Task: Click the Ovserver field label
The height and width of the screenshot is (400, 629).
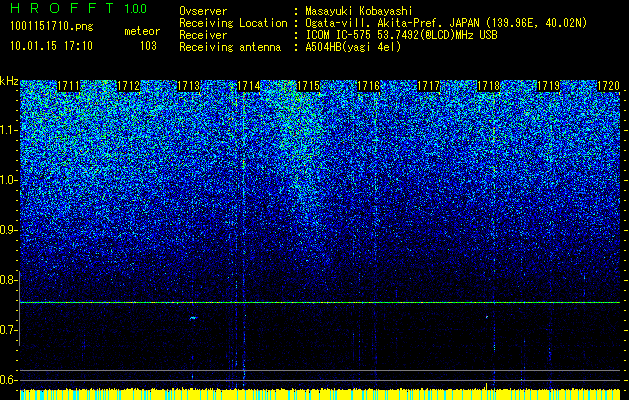Action: 203,12
